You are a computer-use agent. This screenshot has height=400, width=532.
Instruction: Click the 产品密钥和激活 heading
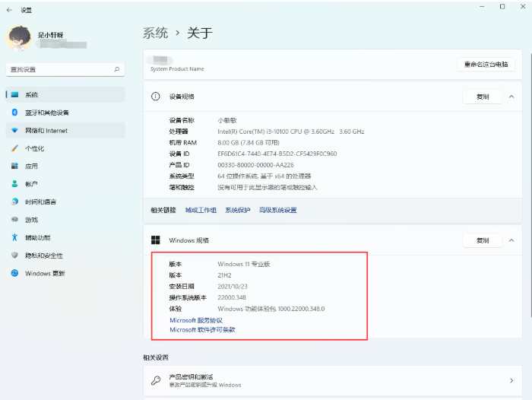coord(191,376)
